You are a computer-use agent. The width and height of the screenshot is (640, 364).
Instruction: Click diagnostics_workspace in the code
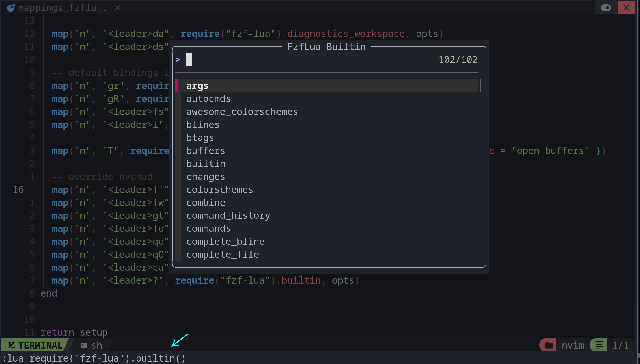tap(345, 34)
